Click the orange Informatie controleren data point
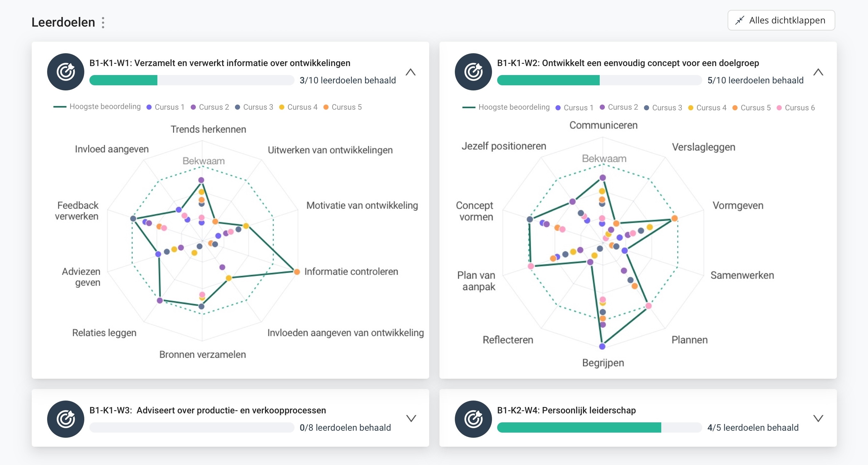Viewport: 868px width, 465px height. coord(296,272)
